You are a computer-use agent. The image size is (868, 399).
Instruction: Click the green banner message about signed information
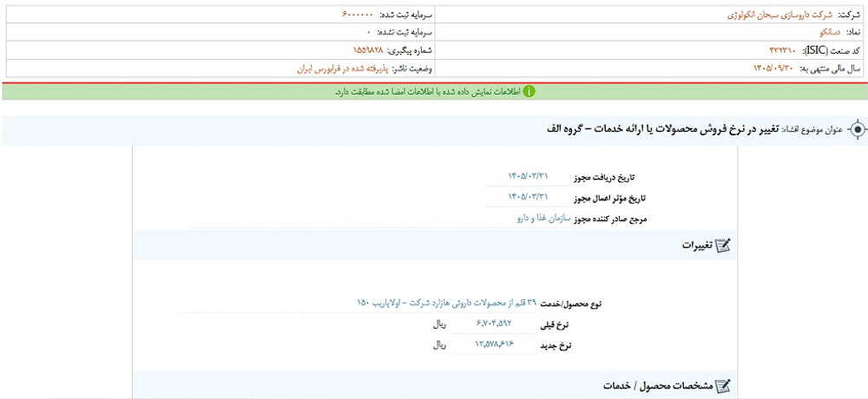429,92
